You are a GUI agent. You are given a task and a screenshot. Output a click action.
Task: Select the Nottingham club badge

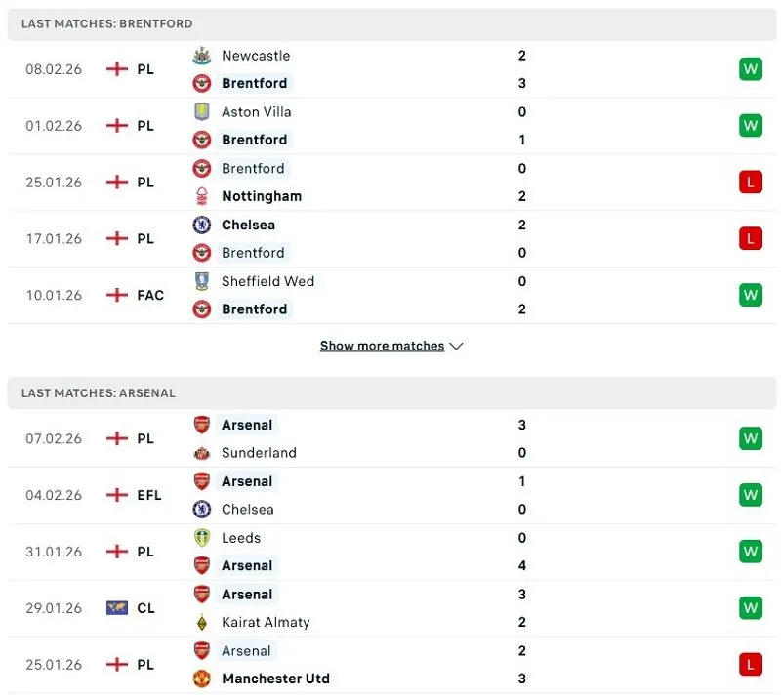click(202, 196)
